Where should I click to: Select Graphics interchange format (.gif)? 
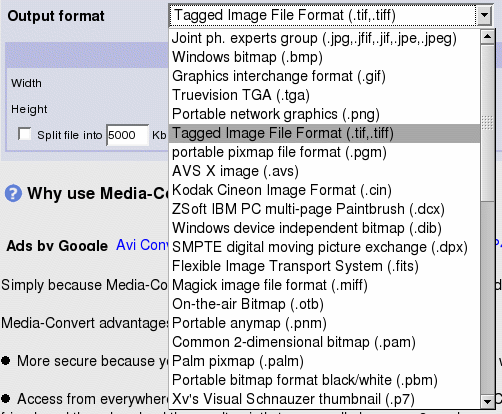[324, 76]
